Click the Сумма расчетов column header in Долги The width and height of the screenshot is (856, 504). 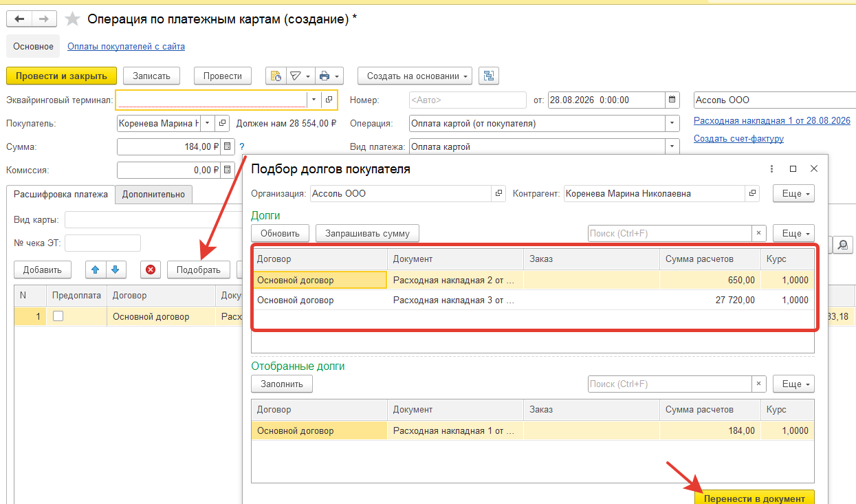point(710,259)
